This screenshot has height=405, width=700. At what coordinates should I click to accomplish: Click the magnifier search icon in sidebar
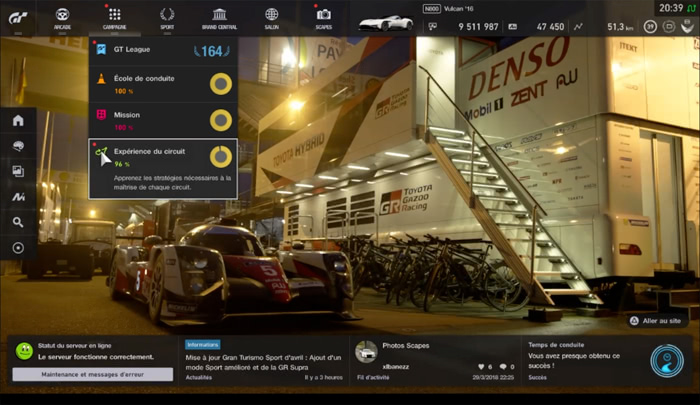click(18, 222)
